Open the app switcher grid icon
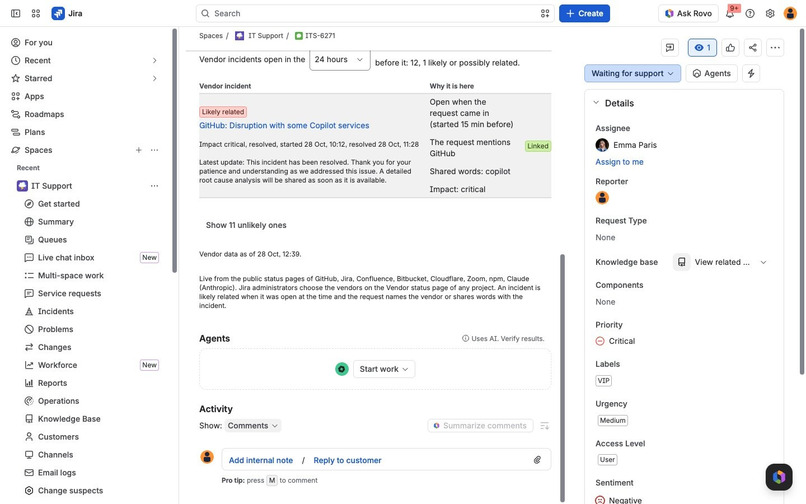Screen dimensions: 806x504 point(35,13)
